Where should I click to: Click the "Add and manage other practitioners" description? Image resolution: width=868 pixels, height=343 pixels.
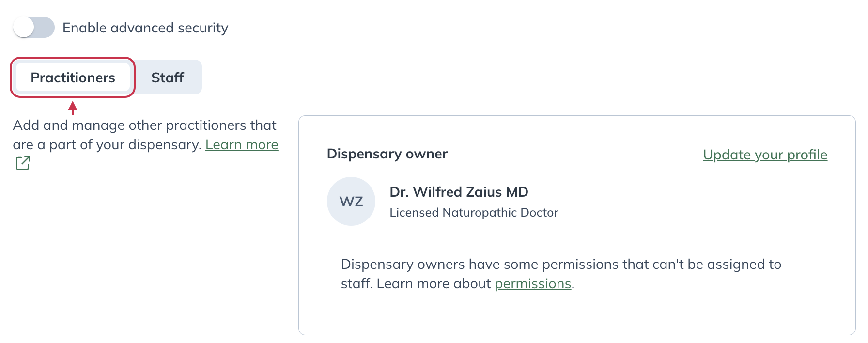(144, 125)
